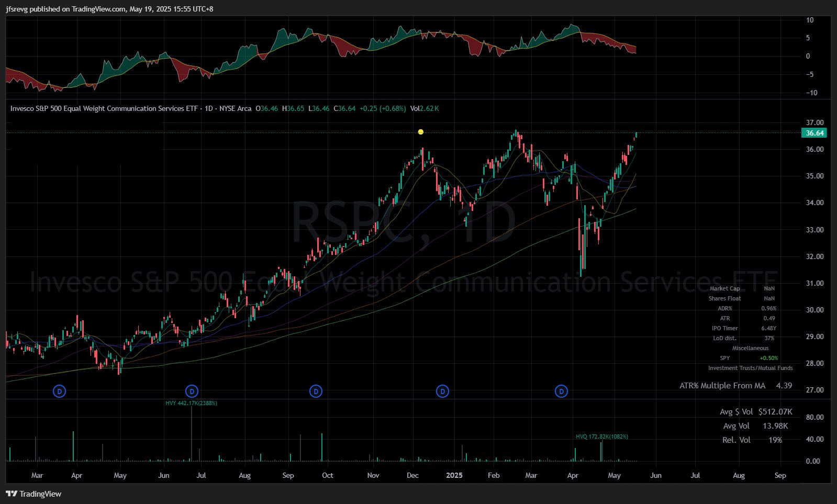Viewport: 837px width, 504px height.
Task: Click the dividend marker dated March 2024
Action: coord(60,391)
